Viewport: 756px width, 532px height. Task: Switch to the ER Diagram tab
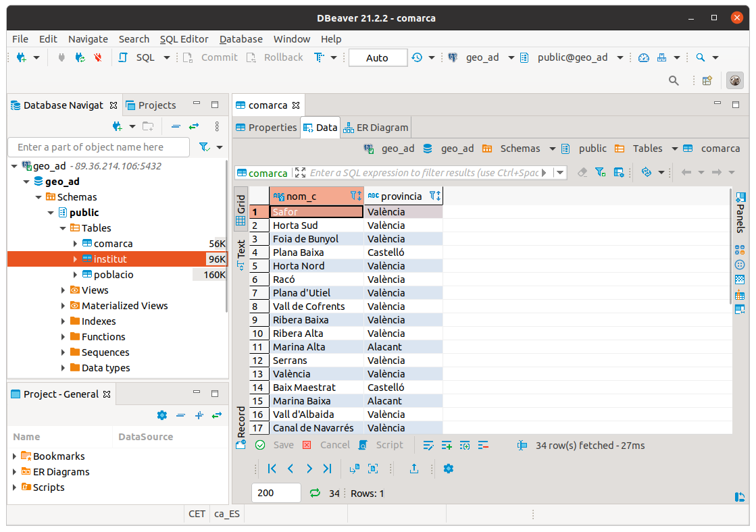click(x=376, y=128)
